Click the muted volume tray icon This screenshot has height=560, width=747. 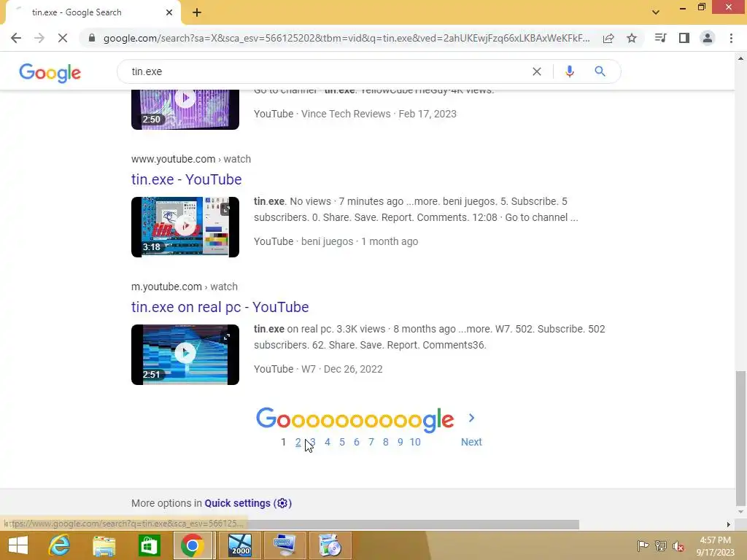679,546
